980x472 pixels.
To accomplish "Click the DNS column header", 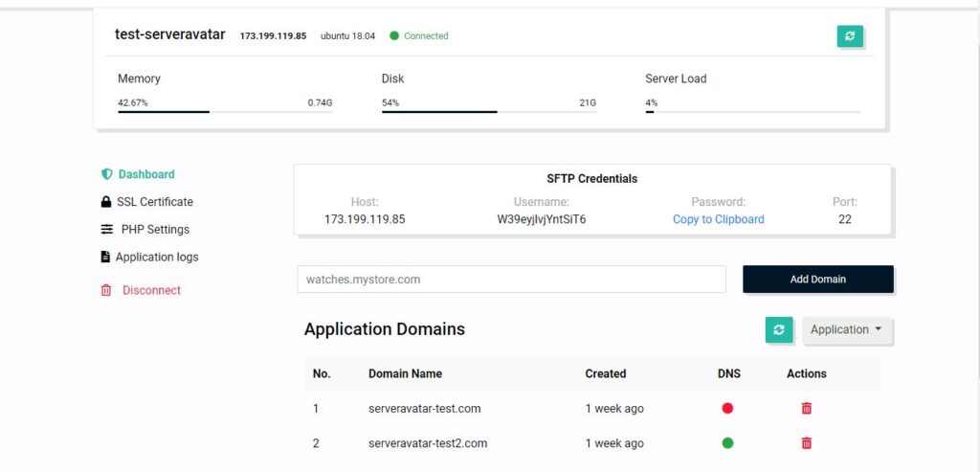I will [728, 373].
